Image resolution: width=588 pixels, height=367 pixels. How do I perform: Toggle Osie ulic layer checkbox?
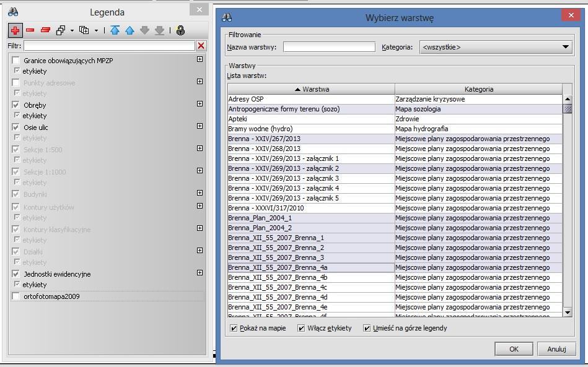(15, 127)
